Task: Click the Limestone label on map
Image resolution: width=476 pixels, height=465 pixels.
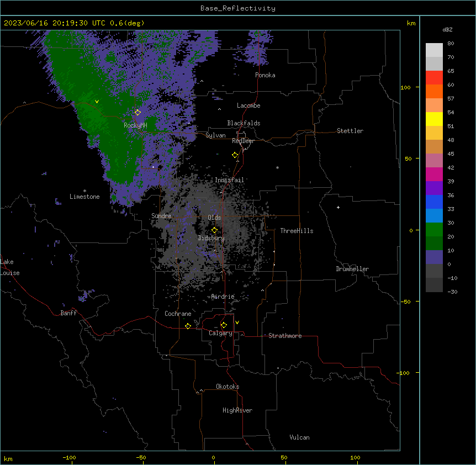Action: coord(84,197)
